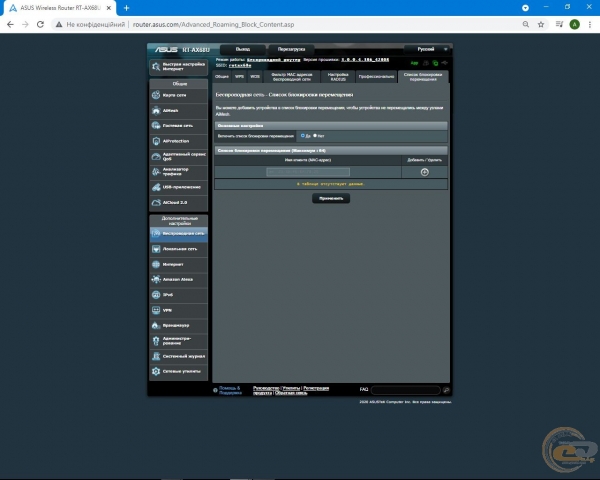Open the Wireless (Беспроводная сеть) section
The image size is (600, 480).
[179, 233]
